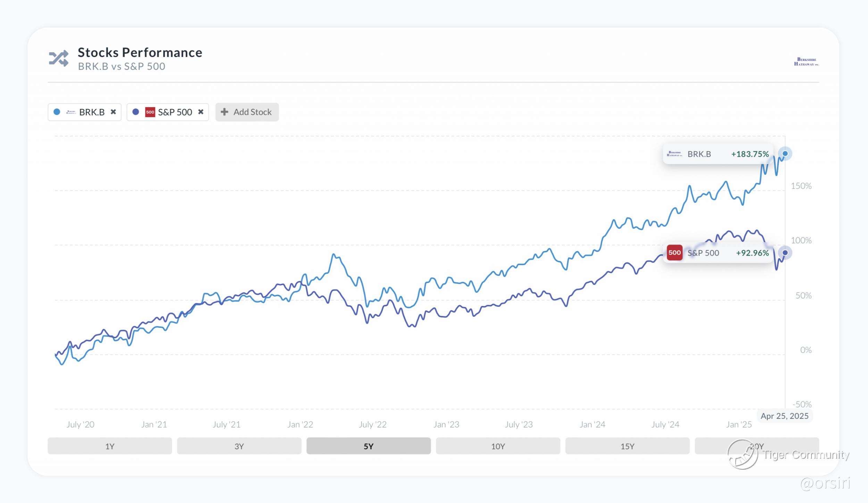This screenshot has height=503, width=868.
Task: Click the BRK.B +183.75% tooltip
Action: [718, 154]
